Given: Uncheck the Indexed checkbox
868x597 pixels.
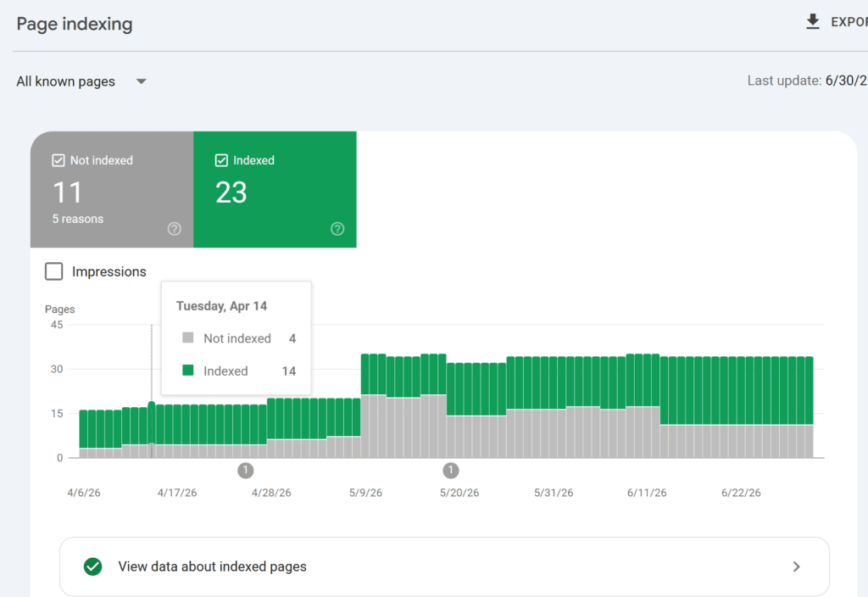Looking at the screenshot, I should pos(221,160).
